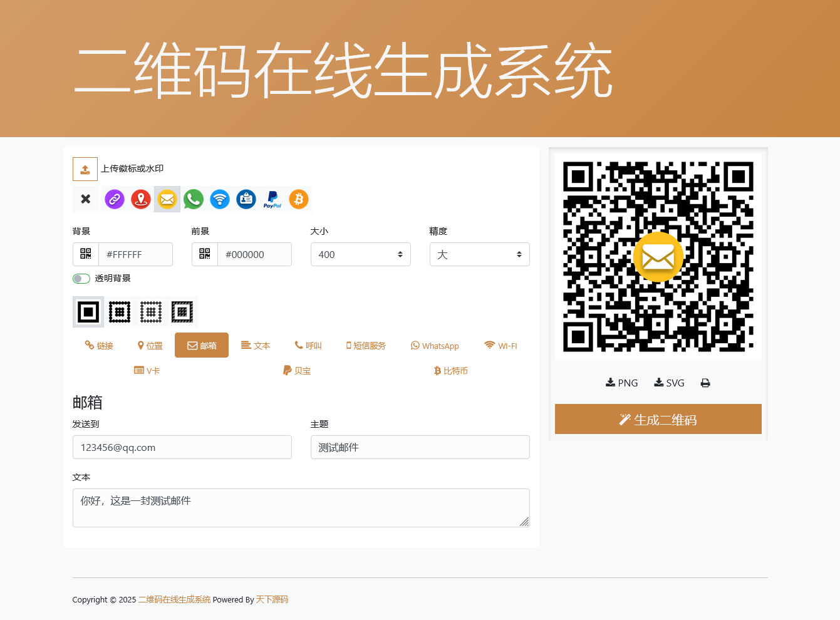Open the 大小 size dropdown showing 400
Viewport: 840px width, 620px height.
360,254
